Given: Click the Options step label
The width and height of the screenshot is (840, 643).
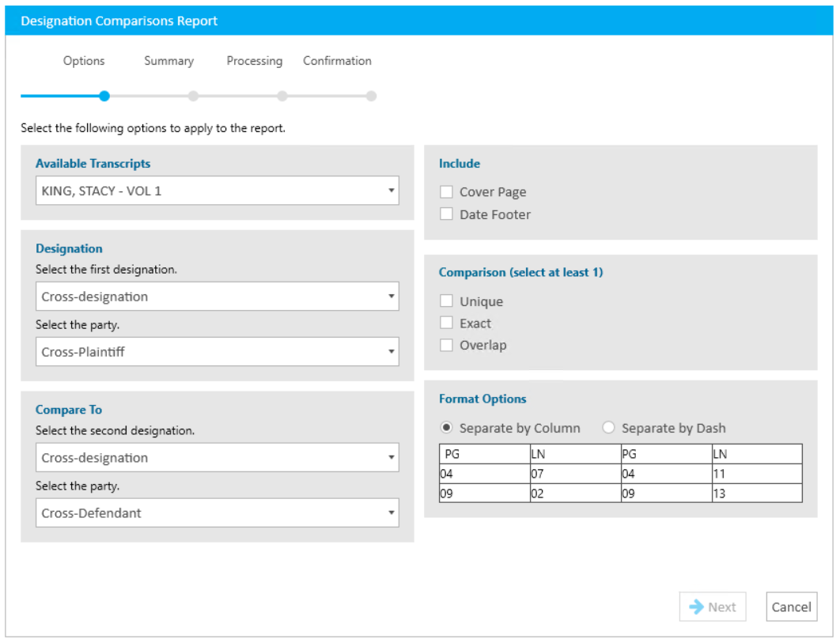Looking at the screenshot, I should [x=84, y=61].
